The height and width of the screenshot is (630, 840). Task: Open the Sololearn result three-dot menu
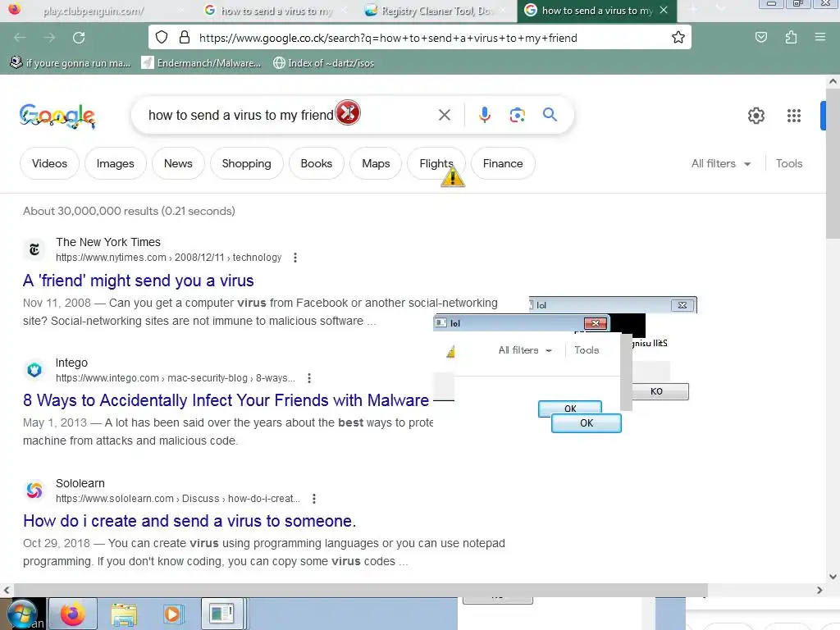(x=314, y=499)
